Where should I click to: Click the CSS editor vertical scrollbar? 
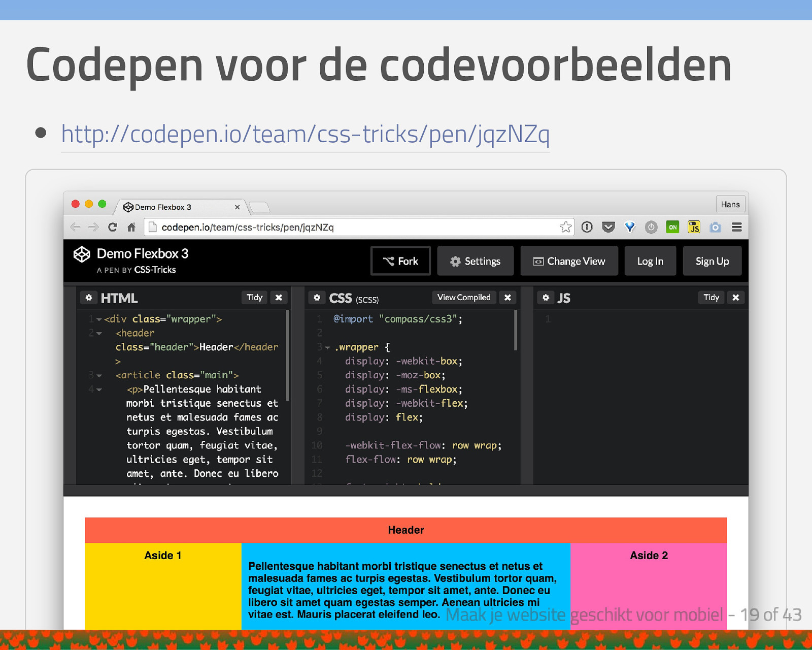516,330
